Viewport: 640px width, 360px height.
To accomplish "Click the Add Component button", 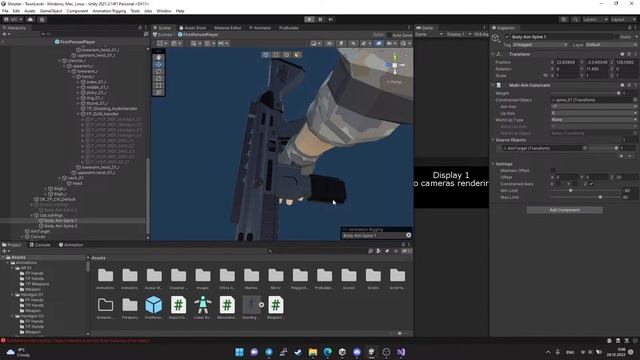I will [564, 210].
